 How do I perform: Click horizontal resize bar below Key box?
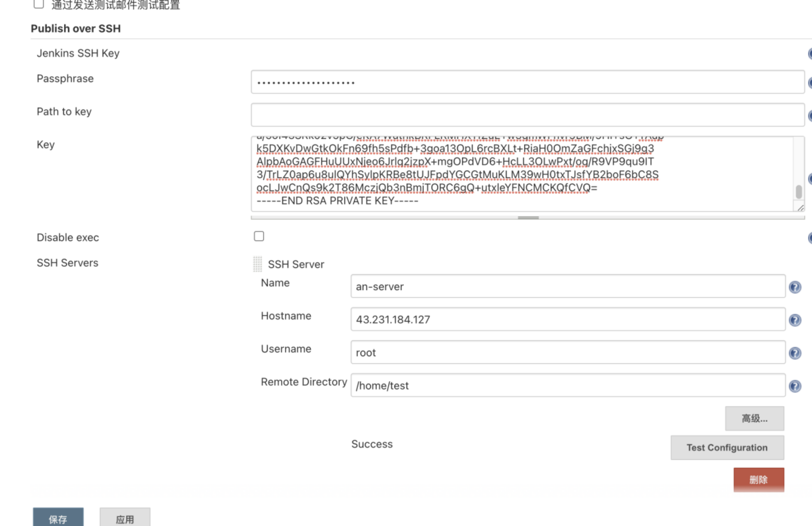tap(528, 218)
